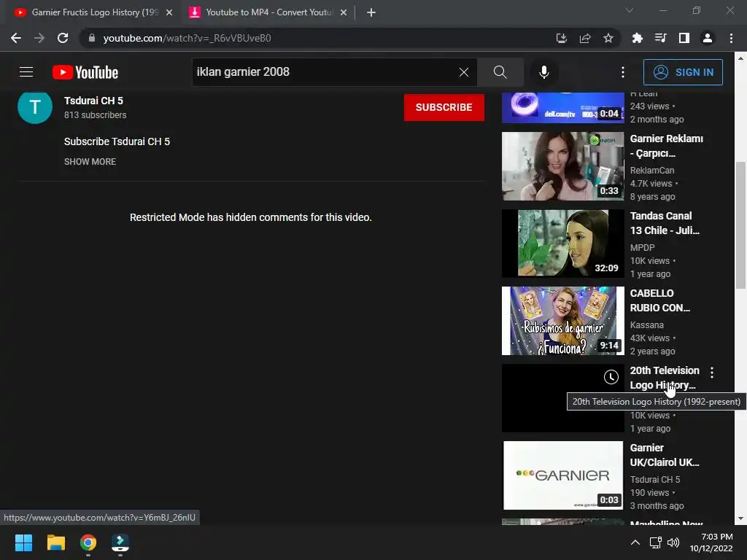Image resolution: width=747 pixels, height=560 pixels.
Task: Open the Tandas Canal 13 Chile video title
Action: [665, 223]
